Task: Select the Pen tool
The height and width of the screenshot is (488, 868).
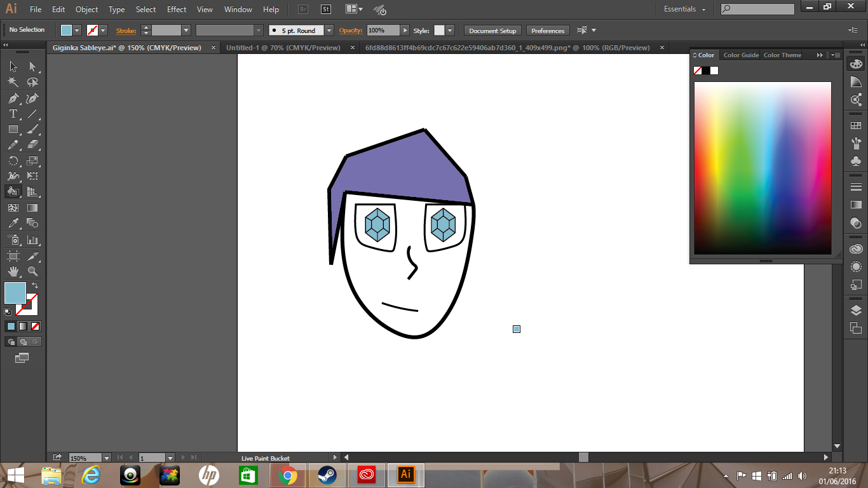Action: click(x=13, y=98)
